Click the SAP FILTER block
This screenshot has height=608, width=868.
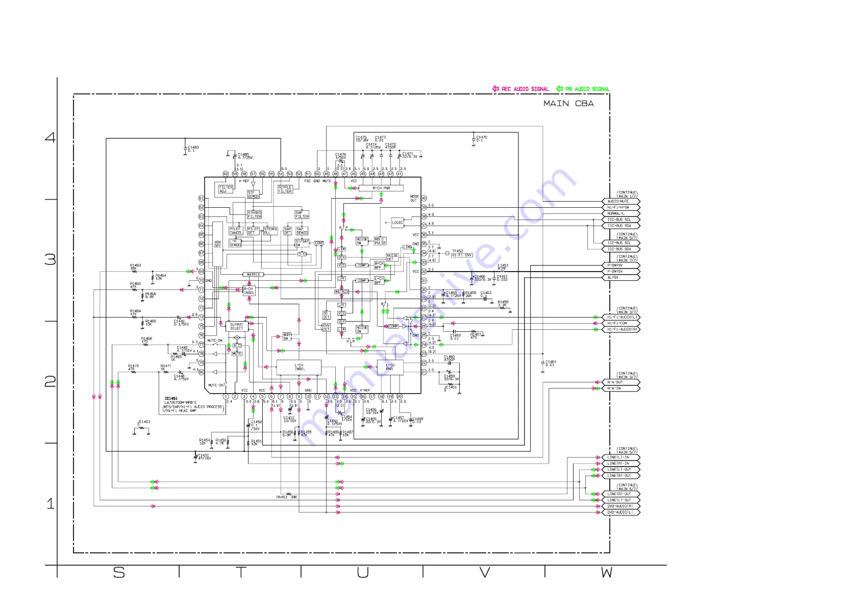[302, 215]
